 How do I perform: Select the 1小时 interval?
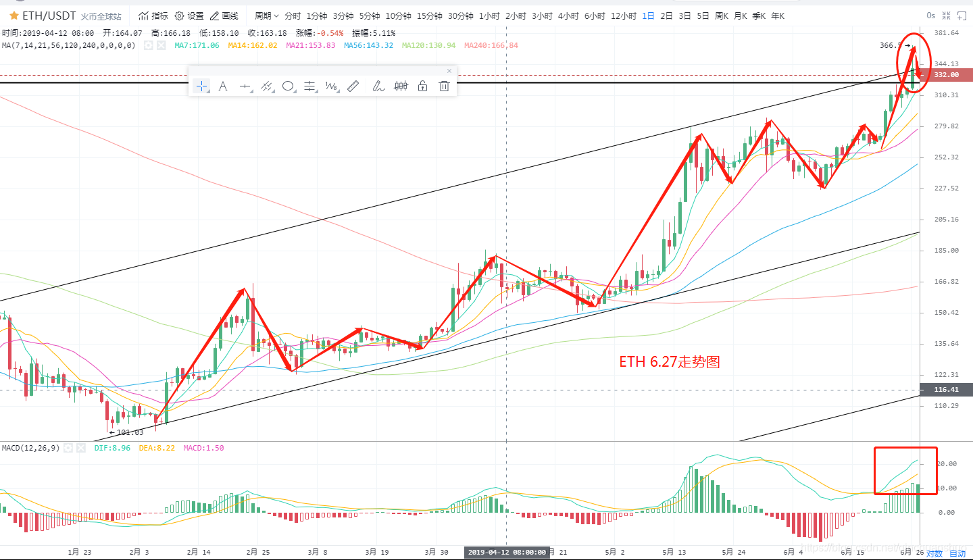[489, 16]
